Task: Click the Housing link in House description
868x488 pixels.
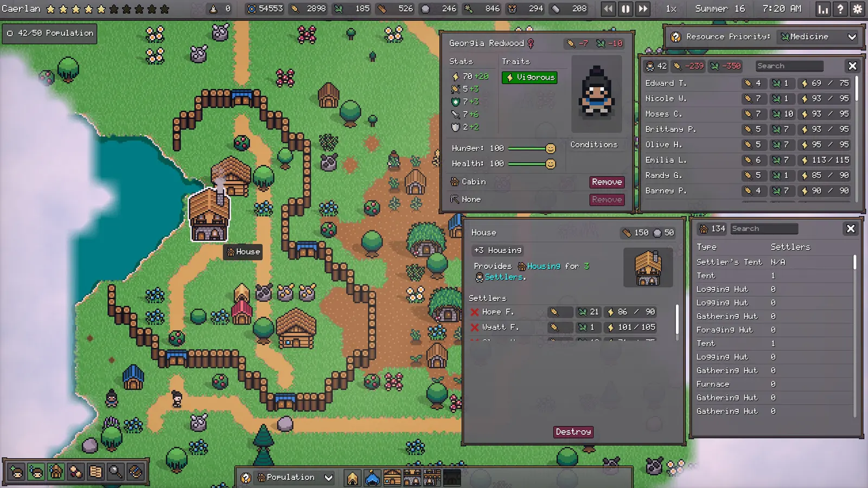Action: click(539, 266)
